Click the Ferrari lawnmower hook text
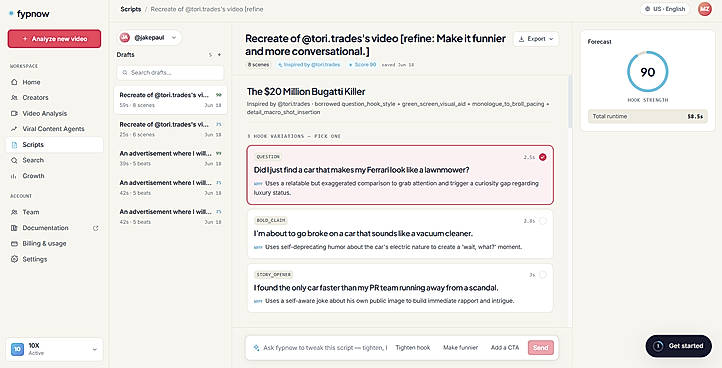Screen dimensions: 722x368 (361, 170)
